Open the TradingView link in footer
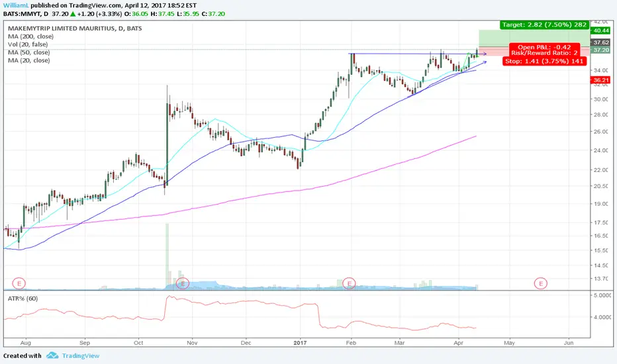617x364 pixels. click(81, 356)
